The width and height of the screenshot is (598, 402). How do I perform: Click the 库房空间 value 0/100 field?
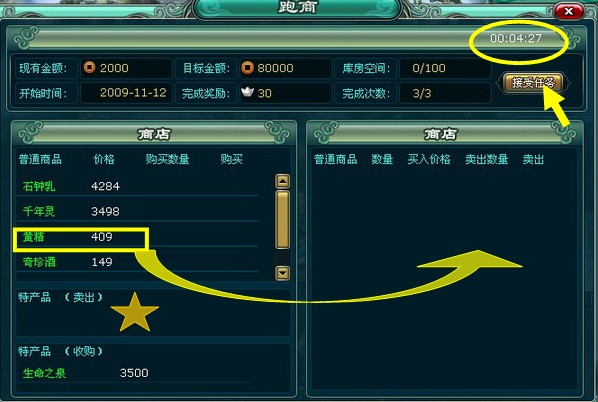[445, 68]
